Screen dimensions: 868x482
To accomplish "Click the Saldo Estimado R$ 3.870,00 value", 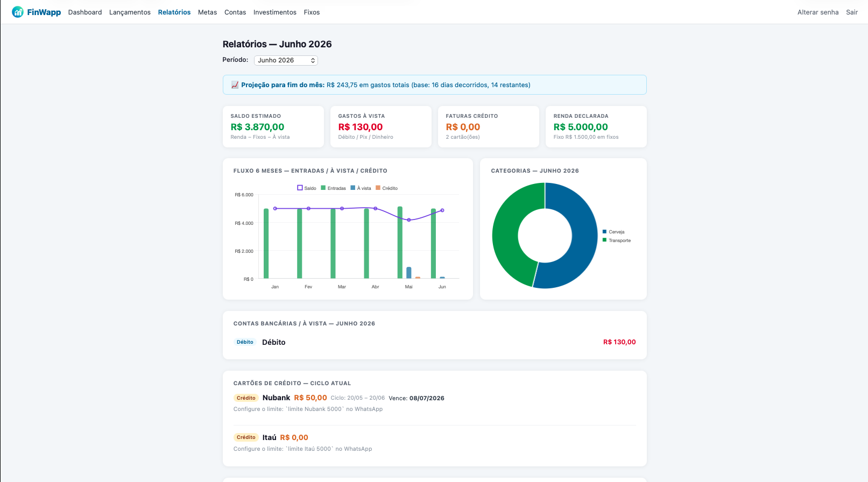I will tap(257, 127).
